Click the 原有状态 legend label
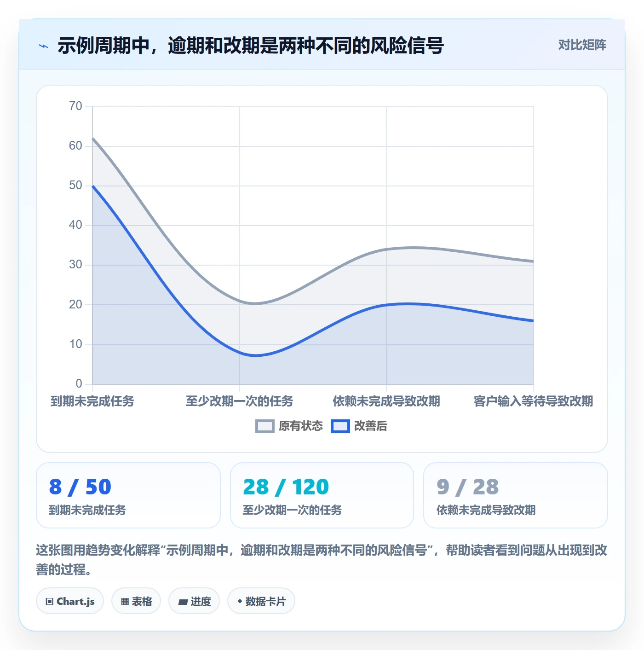Screen dimensions: 644x650 click(x=301, y=426)
